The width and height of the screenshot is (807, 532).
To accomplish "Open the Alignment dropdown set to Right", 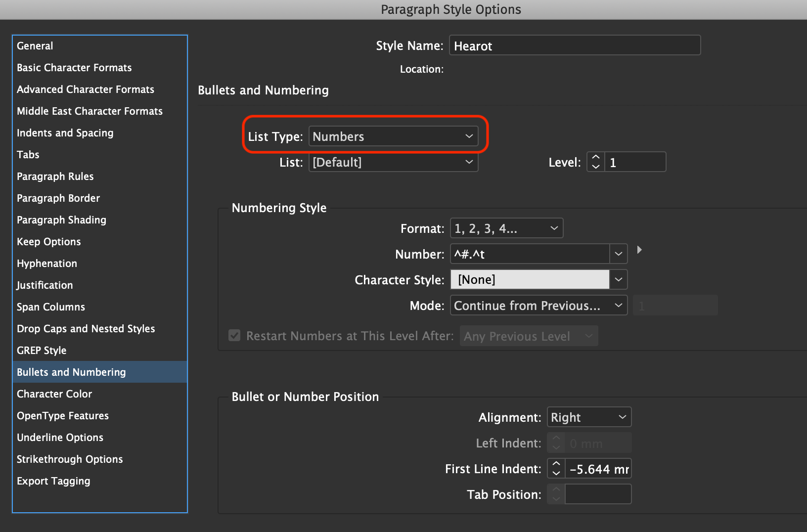I will click(588, 417).
